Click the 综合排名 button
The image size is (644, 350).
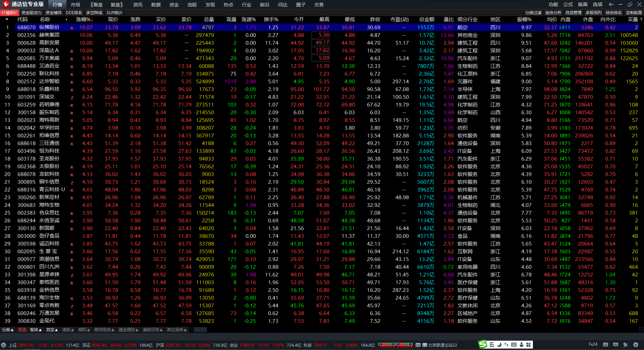point(614,13)
